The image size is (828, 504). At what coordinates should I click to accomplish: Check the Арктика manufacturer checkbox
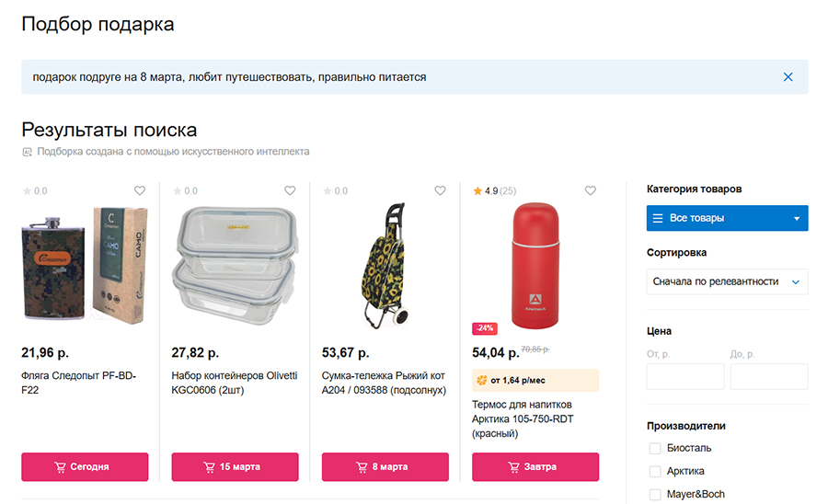pos(655,472)
